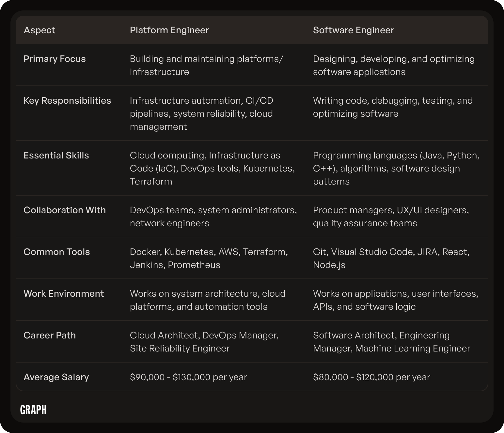Click the "Infrastructure automation, CI/CD pipelines" cell
The image size is (504, 433).
(x=202, y=113)
